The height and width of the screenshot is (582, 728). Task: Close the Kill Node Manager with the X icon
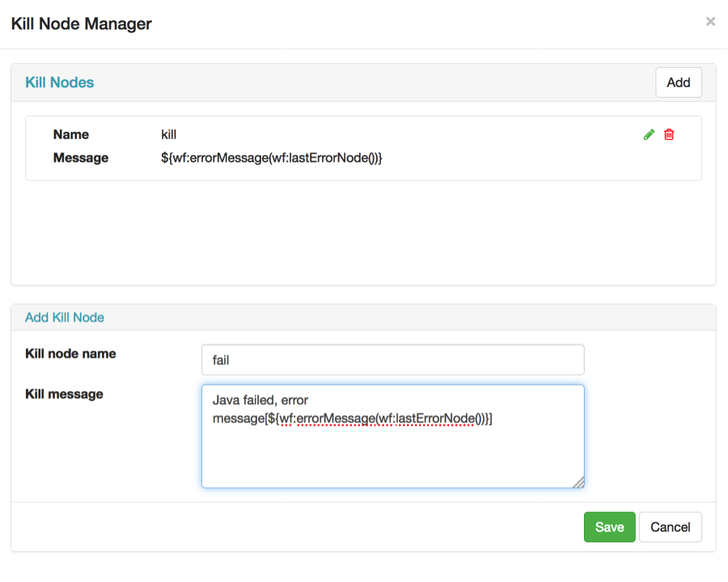710,22
